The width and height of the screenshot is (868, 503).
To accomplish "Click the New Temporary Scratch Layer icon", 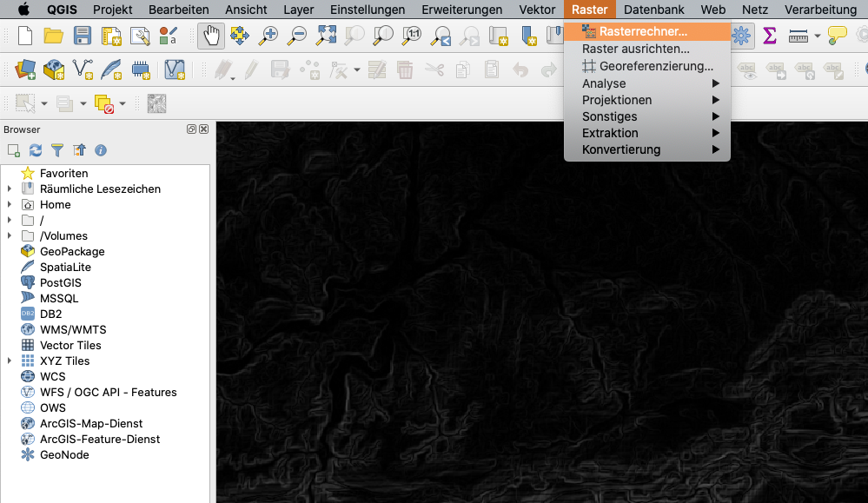I will [141, 69].
